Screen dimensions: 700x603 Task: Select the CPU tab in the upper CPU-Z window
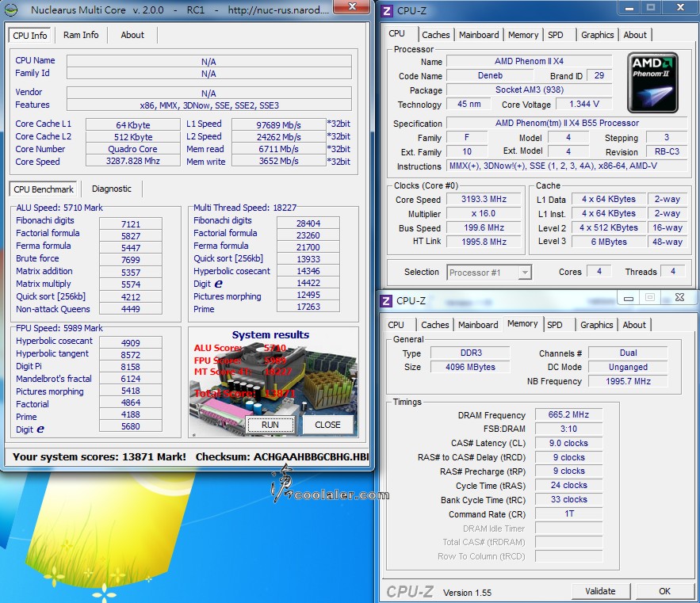tap(396, 34)
